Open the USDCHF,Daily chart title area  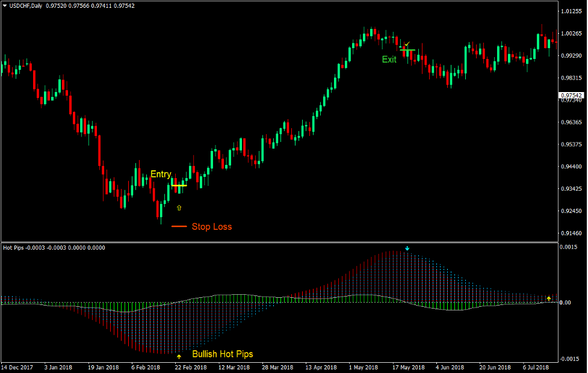coord(27,5)
